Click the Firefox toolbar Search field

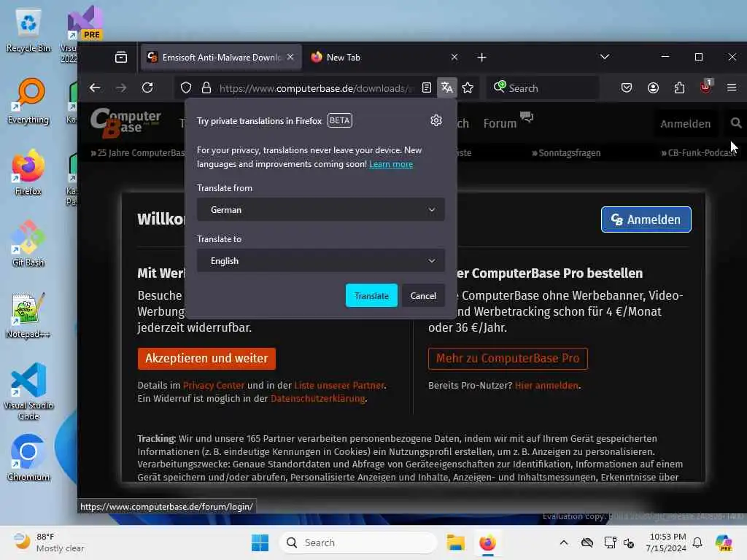click(543, 87)
